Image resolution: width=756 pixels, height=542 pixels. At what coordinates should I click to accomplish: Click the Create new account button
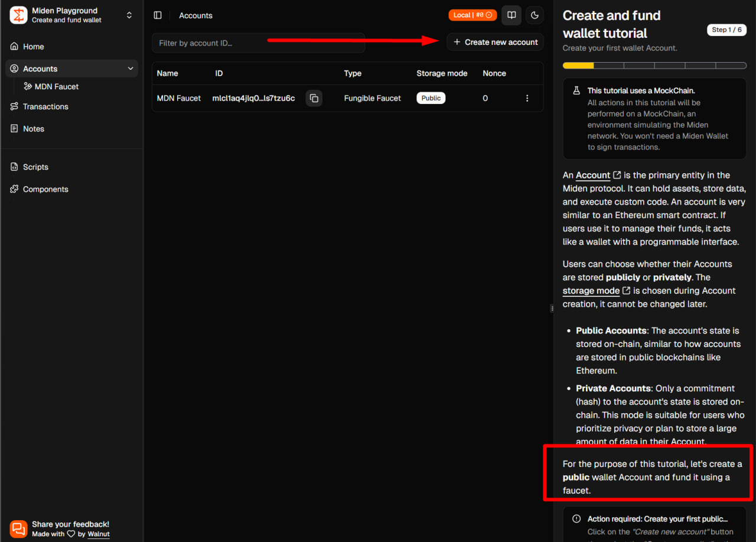pos(495,42)
